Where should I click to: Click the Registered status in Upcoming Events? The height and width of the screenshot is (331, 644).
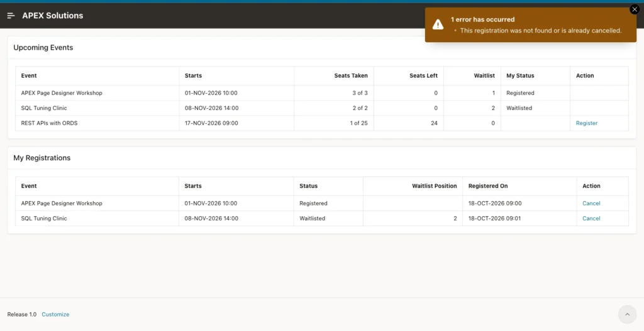pyautogui.click(x=520, y=93)
